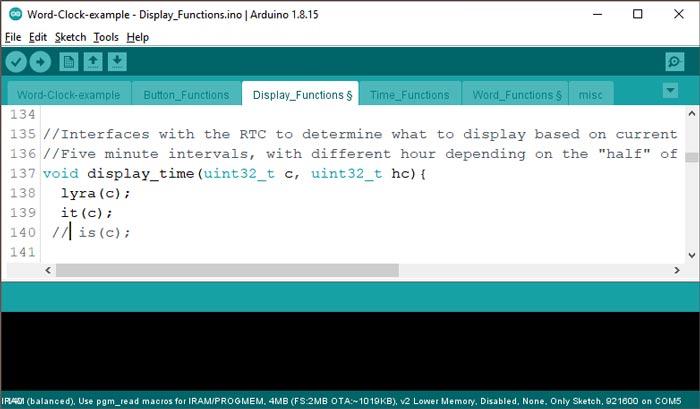This screenshot has height=409, width=700.
Task: Open the Help menu
Action: (x=138, y=37)
